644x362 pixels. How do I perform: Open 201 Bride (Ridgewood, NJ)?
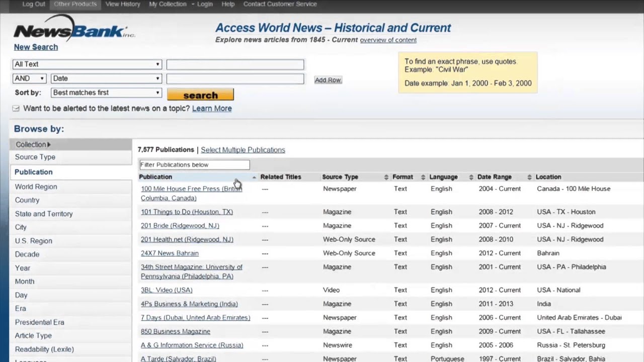coord(180,226)
